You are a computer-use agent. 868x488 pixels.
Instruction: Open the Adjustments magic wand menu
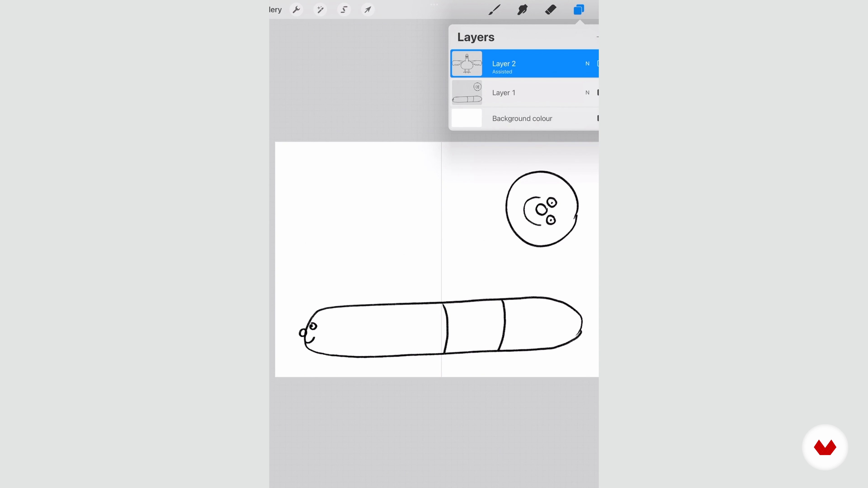(320, 10)
